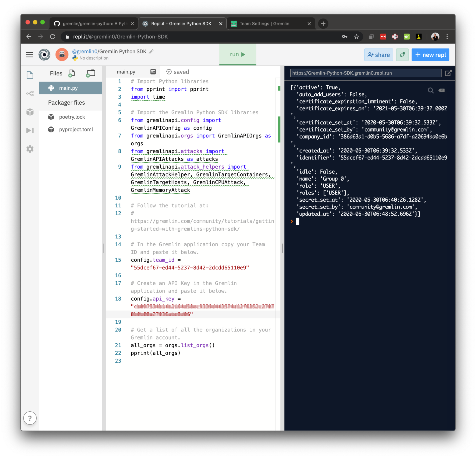Select the debugger play icon in the sidebar

tap(30, 130)
